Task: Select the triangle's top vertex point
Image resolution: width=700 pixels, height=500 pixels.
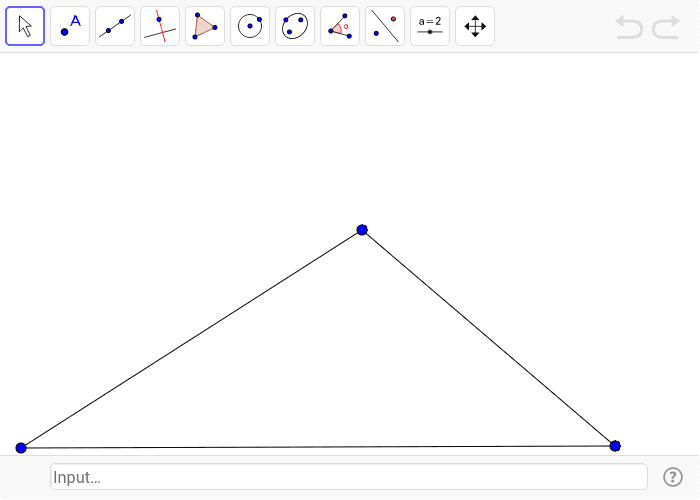Action: tap(362, 230)
